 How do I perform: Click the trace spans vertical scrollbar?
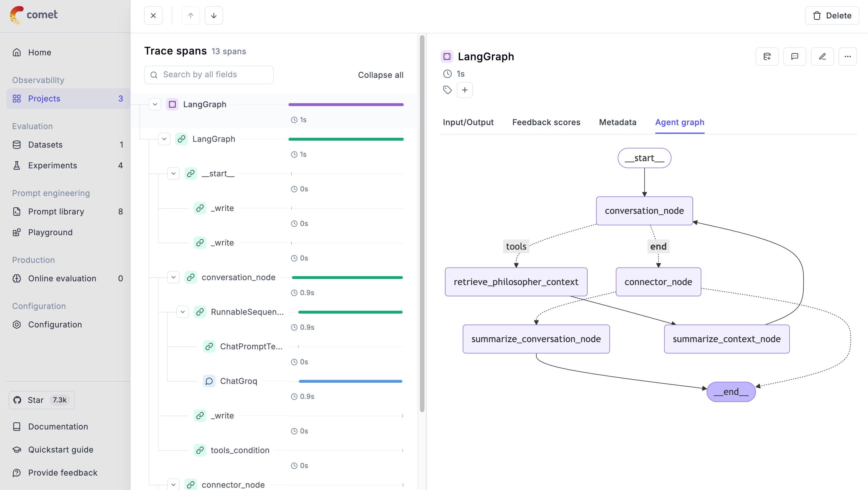[x=422, y=223]
